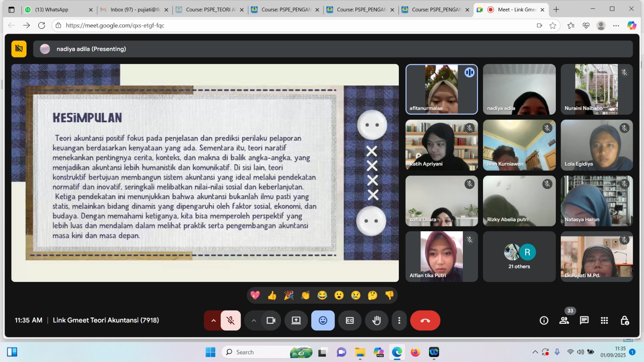644x362 pixels.
Task: Click the red leave call button
Action: 425,321
